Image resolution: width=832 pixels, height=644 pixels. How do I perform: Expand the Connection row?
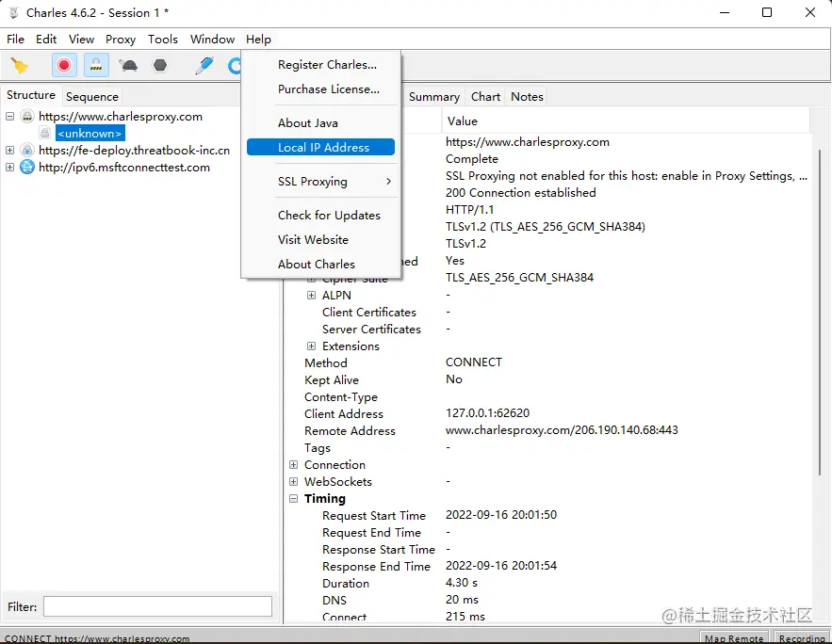point(293,465)
